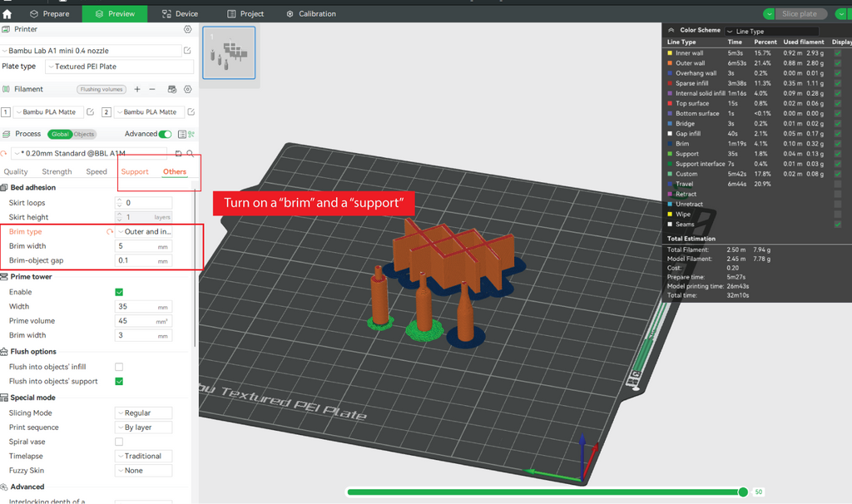Edit filament 1 Bambu PLA Matte preset
The image size is (852, 504).
click(90, 112)
